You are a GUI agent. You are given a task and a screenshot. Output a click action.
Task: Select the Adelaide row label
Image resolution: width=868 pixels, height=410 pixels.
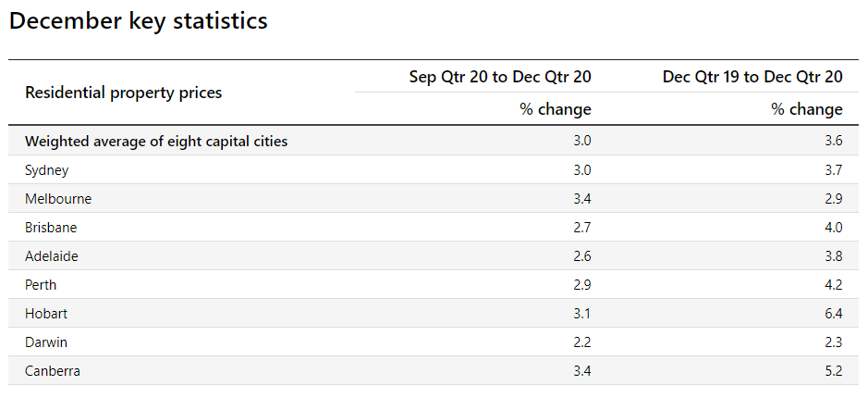pos(52,256)
